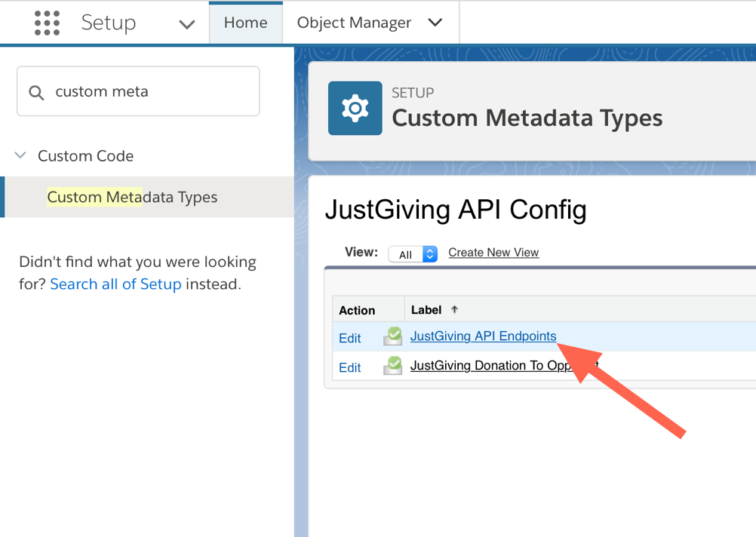Image resolution: width=756 pixels, height=537 pixels.
Task: Open the Setup dropdown chevron
Action: [x=187, y=24]
